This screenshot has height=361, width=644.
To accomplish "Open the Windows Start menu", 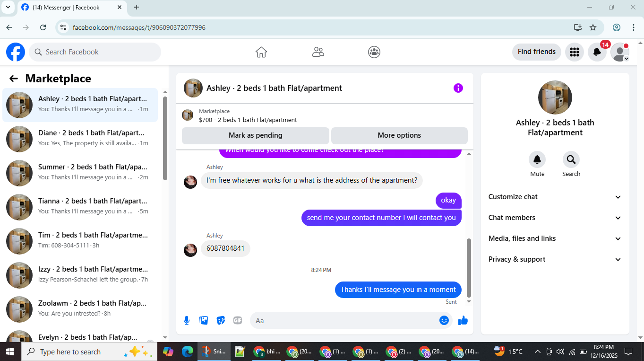I will [x=9, y=352].
